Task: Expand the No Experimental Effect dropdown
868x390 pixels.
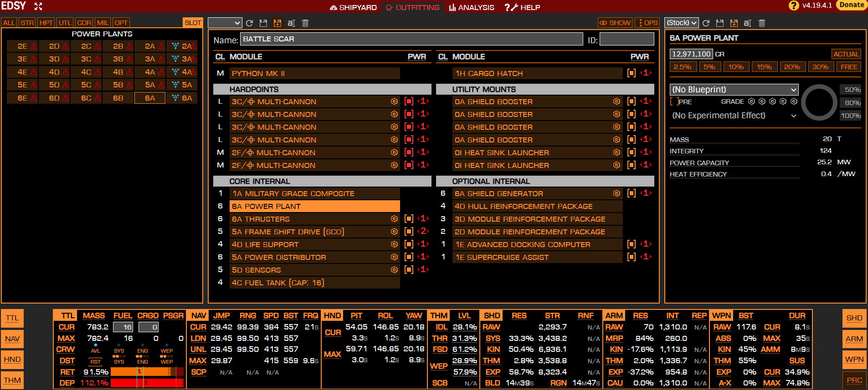Action: click(734, 116)
